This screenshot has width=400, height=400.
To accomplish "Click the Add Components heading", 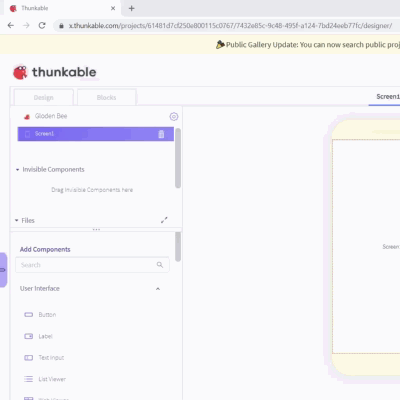I will coord(45,249).
